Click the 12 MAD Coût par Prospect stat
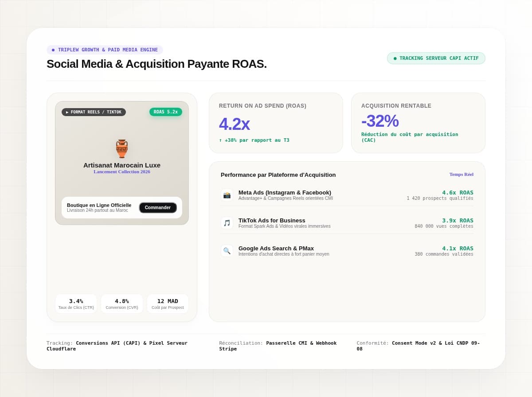 click(x=168, y=304)
